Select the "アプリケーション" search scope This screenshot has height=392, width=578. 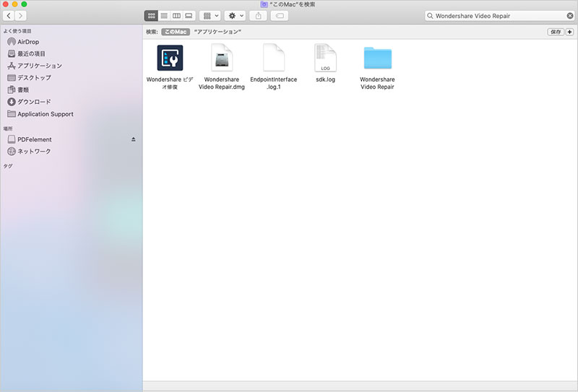217,32
